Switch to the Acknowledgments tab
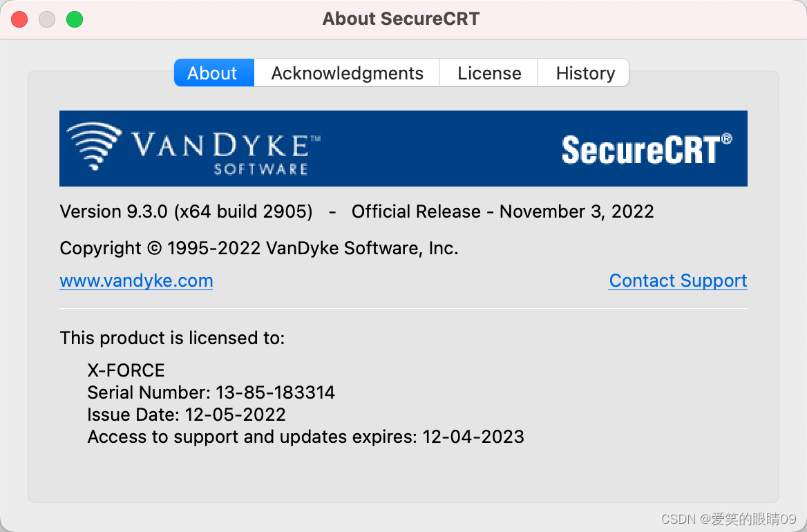 click(x=346, y=73)
